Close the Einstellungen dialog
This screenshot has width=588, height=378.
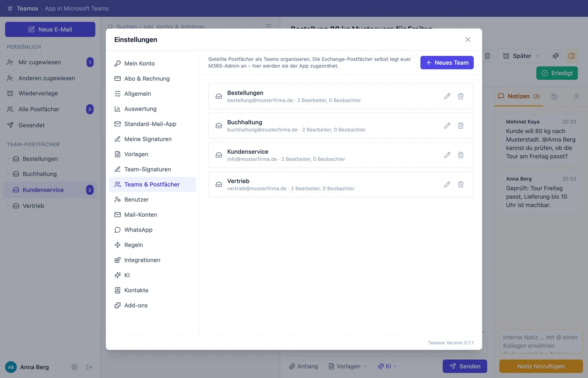coord(468,39)
